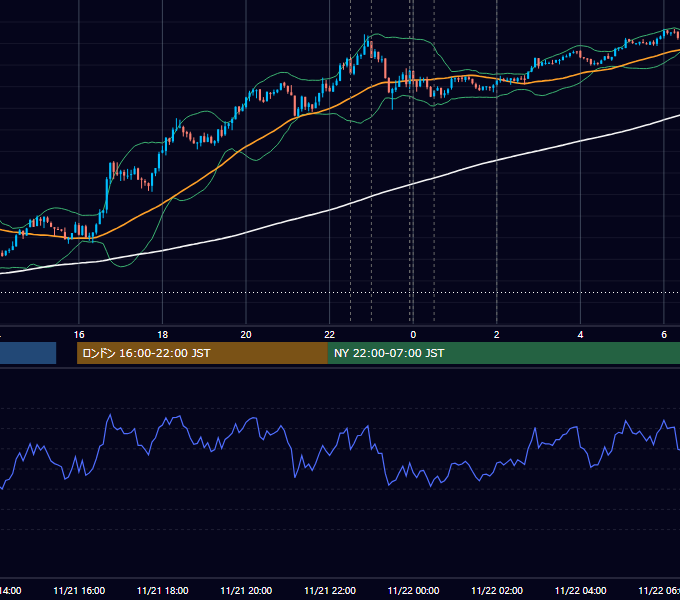The image size is (680, 600).
Task: Click hour label 18 on the upper axis
Action: tap(163, 335)
